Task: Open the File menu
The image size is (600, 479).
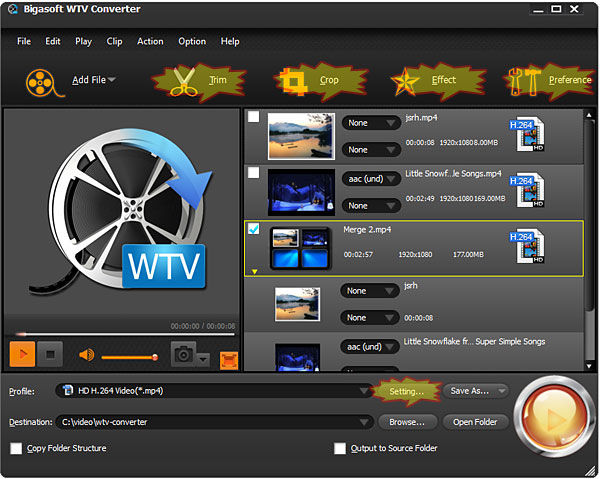Action: coord(24,41)
